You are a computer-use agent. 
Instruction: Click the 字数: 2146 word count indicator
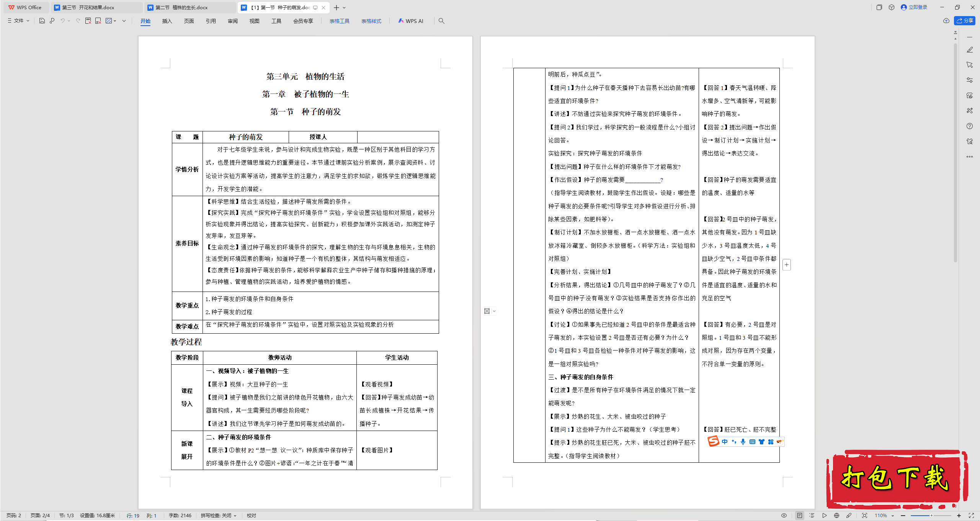[180, 516]
